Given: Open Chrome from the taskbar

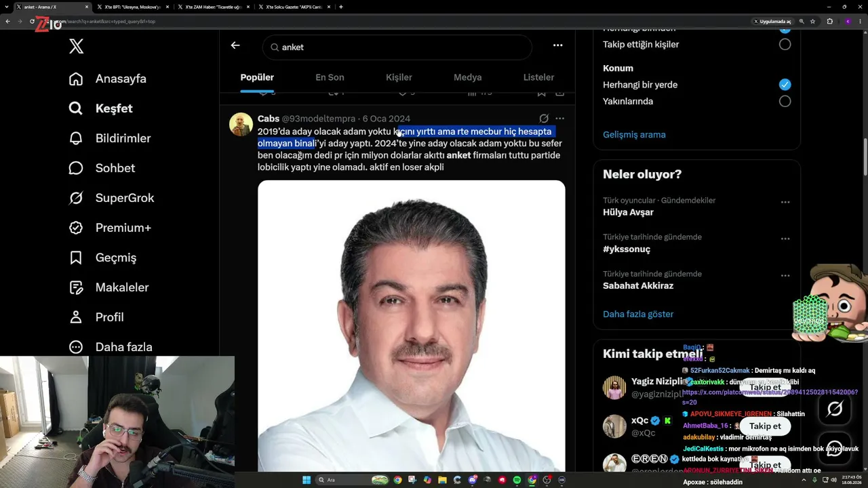Looking at the screenshot, I should point(397,480).
